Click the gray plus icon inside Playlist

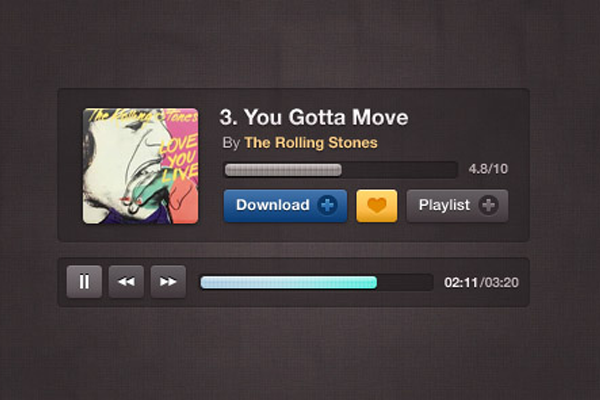coord(488,205)
